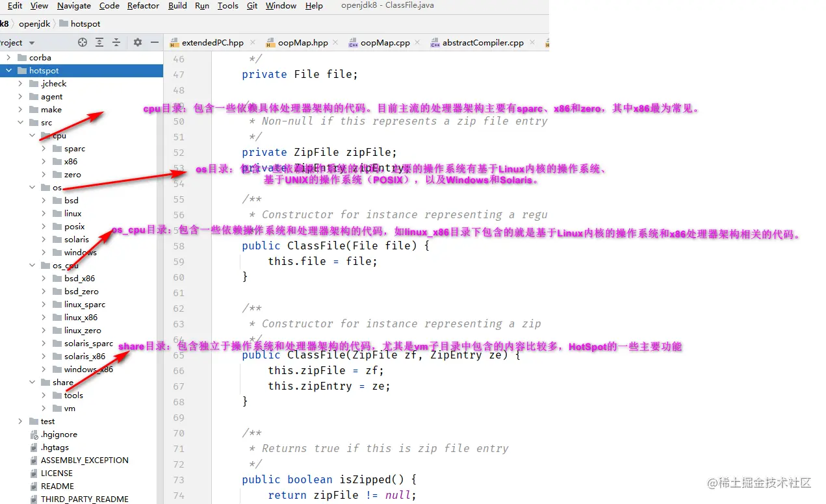Image resolution: width=826 pixels, height=504 pixels.
Task: Click the corba folder icon
Action: click(23, 58)
